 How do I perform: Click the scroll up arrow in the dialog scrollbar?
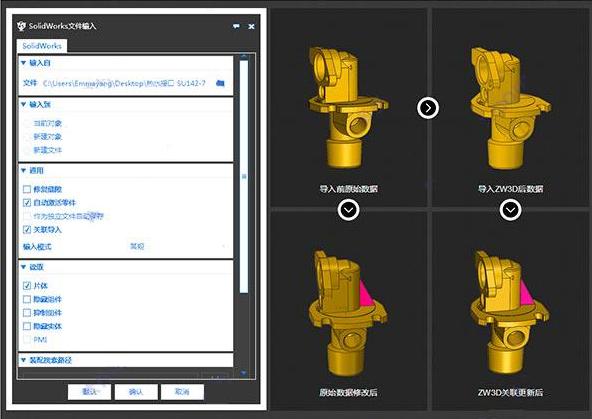(244, 57)
